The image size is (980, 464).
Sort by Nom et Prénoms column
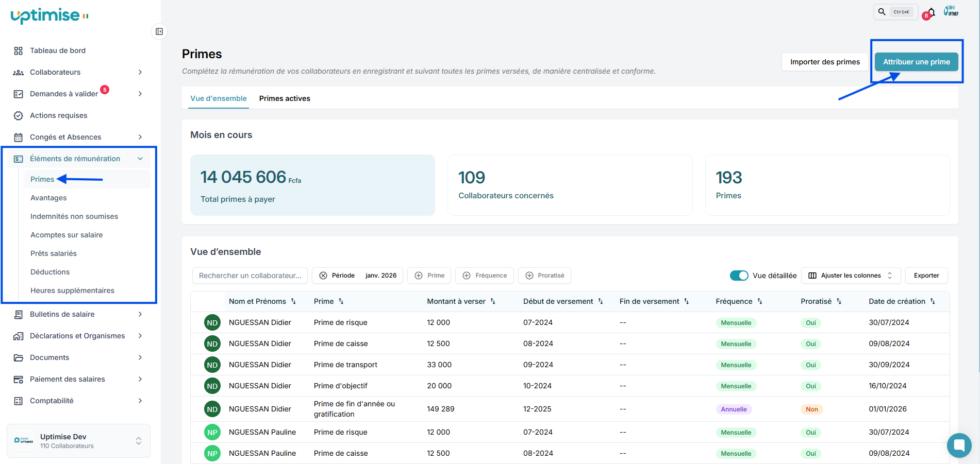[293, 301]
